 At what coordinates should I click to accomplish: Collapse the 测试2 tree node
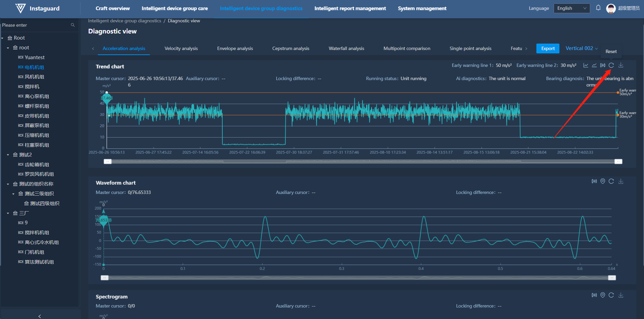click(x=9, y=155)
